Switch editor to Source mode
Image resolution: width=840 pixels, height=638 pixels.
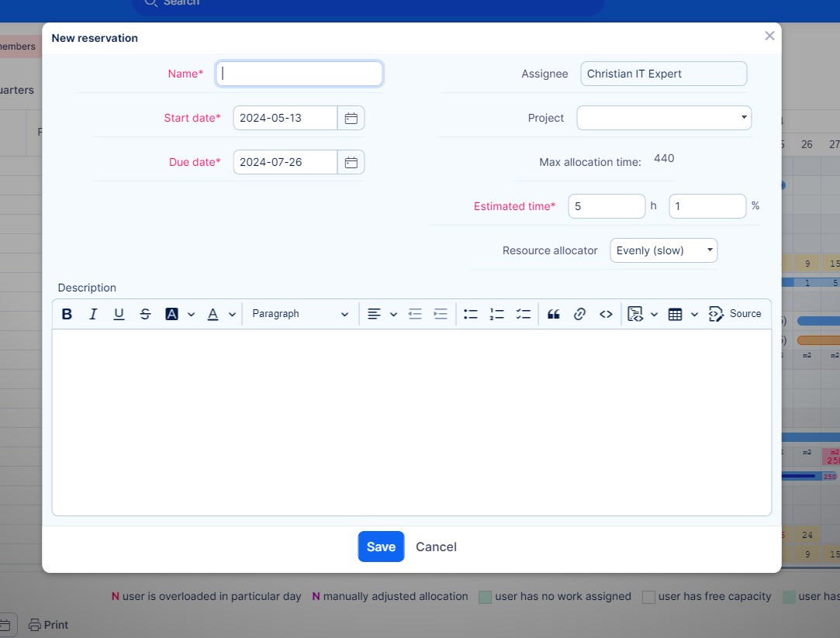point(735,314)
